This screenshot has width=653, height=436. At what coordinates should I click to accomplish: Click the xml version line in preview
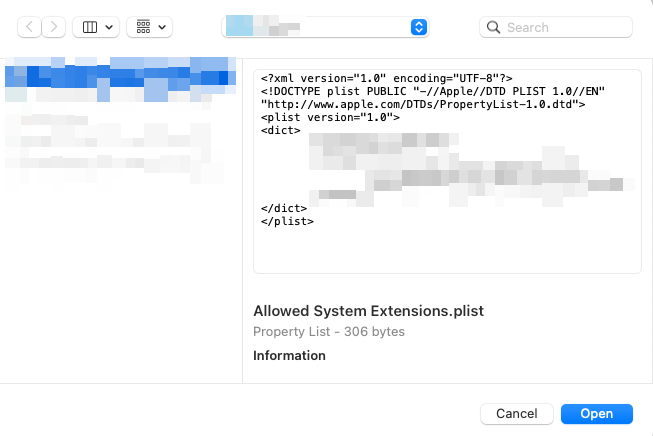(x=387, y=78)
